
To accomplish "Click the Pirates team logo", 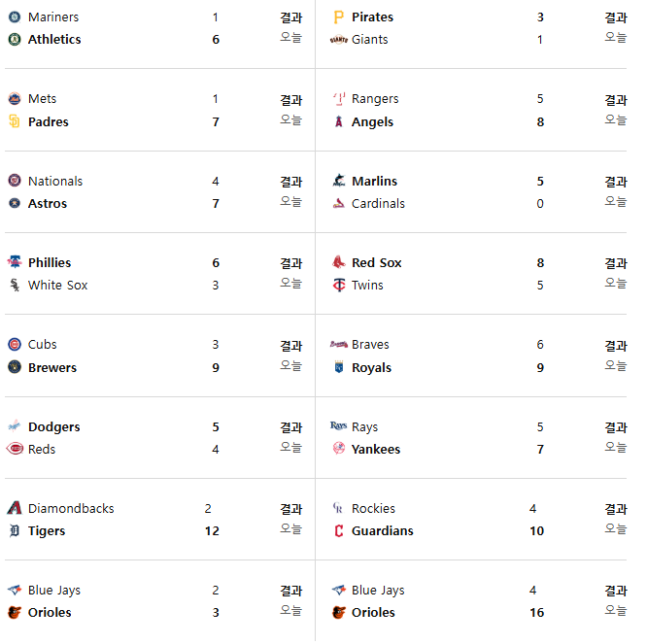I will click(338, 17).
